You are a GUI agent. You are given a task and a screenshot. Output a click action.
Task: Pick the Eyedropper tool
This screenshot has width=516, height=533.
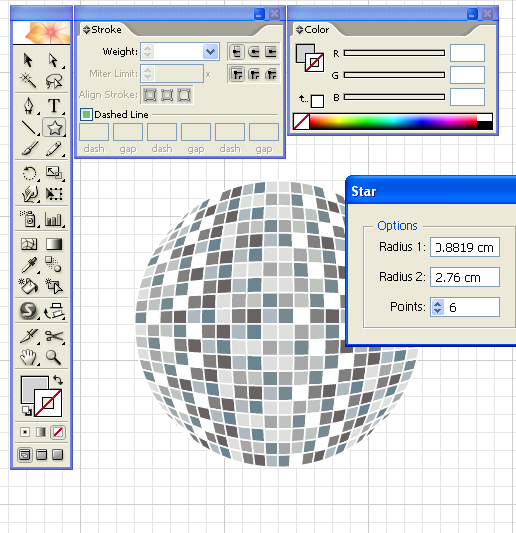click(29, 265)
